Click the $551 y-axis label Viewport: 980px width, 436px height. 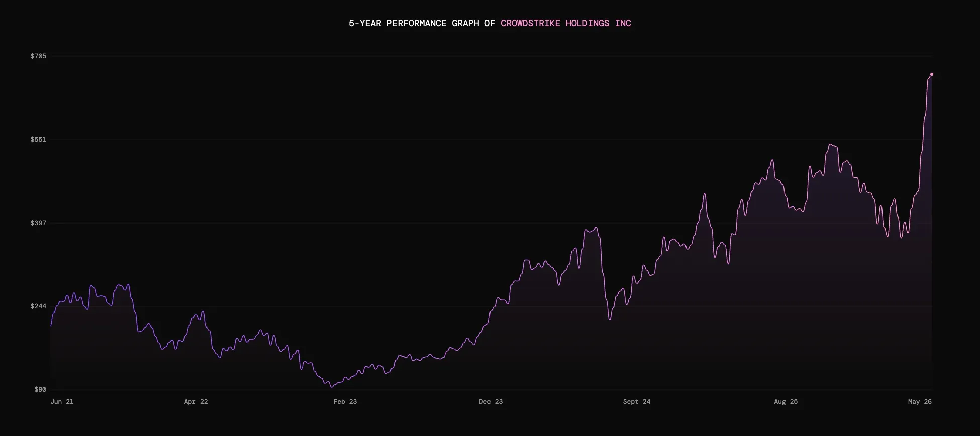point(38,139)
